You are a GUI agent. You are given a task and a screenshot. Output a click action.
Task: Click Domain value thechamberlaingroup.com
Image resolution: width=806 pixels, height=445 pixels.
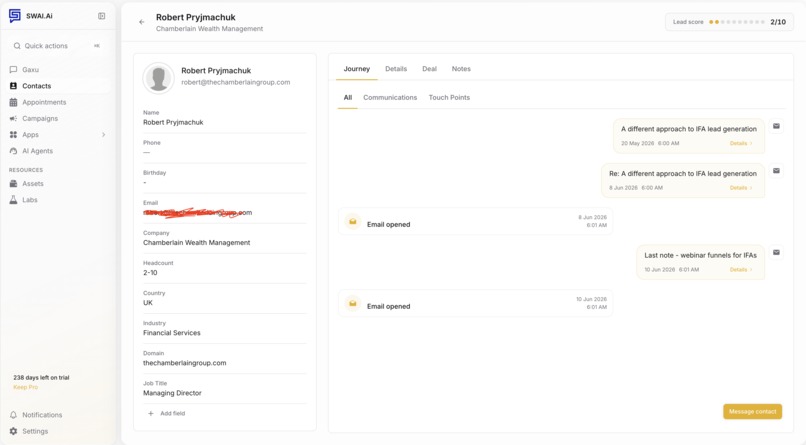185,363
